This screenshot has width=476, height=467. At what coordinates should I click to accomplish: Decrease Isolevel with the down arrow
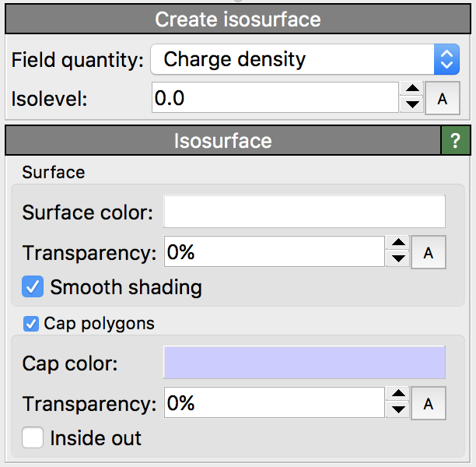(414, 106)
